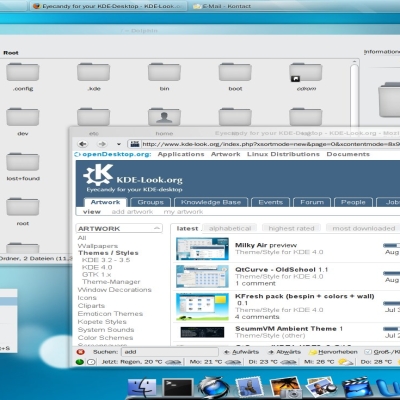
Task: Open the dev folder in Dolphin
Action: 23,122
